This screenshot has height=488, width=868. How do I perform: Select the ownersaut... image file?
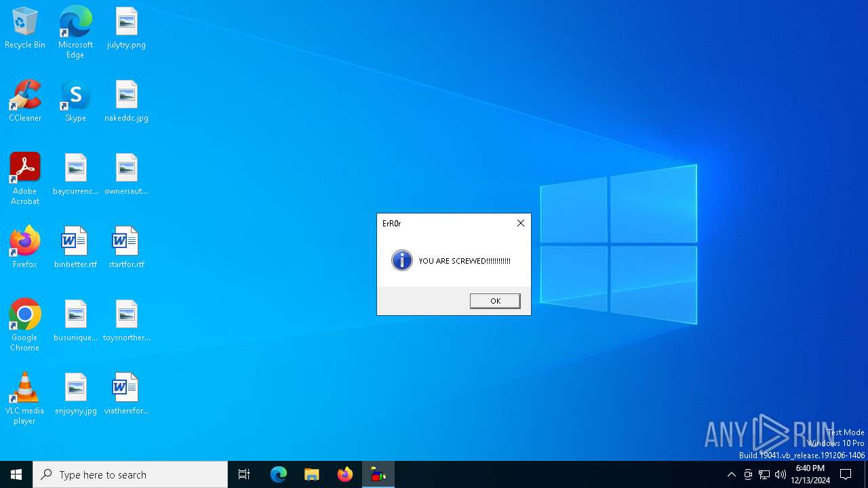(x=126, y=175)
